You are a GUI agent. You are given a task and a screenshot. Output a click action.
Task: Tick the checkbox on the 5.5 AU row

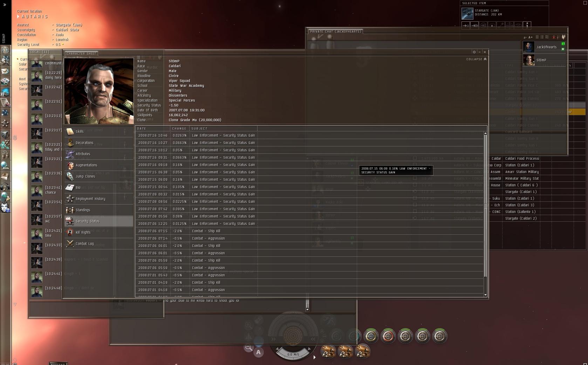tap(415, 185)
